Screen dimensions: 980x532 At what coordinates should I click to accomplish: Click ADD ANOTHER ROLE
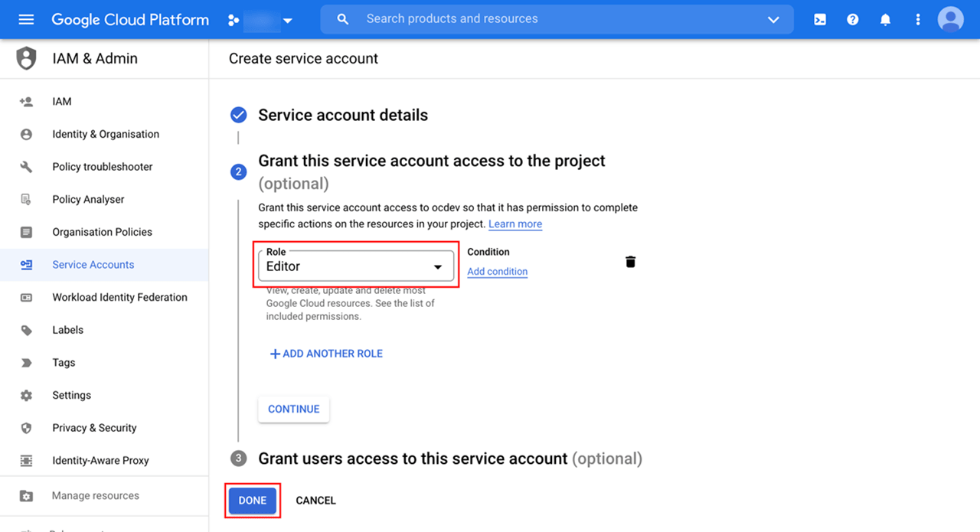pyautogui.click(x=326, y=354)
